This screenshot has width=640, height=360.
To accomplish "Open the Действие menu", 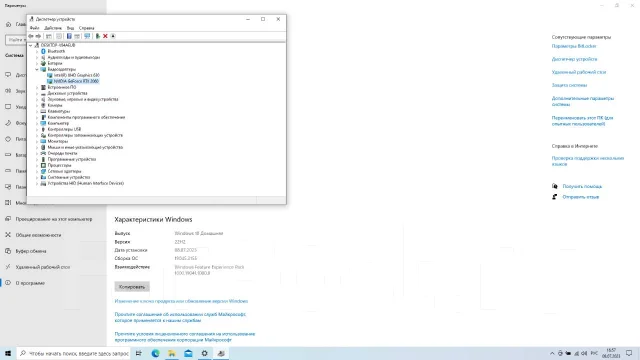I will point(53,28).
